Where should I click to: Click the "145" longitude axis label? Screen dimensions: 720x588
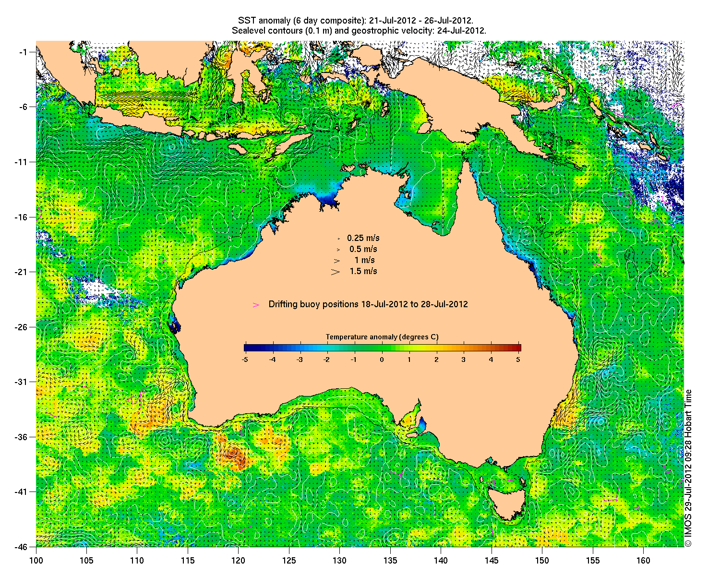tap(492, 561)
